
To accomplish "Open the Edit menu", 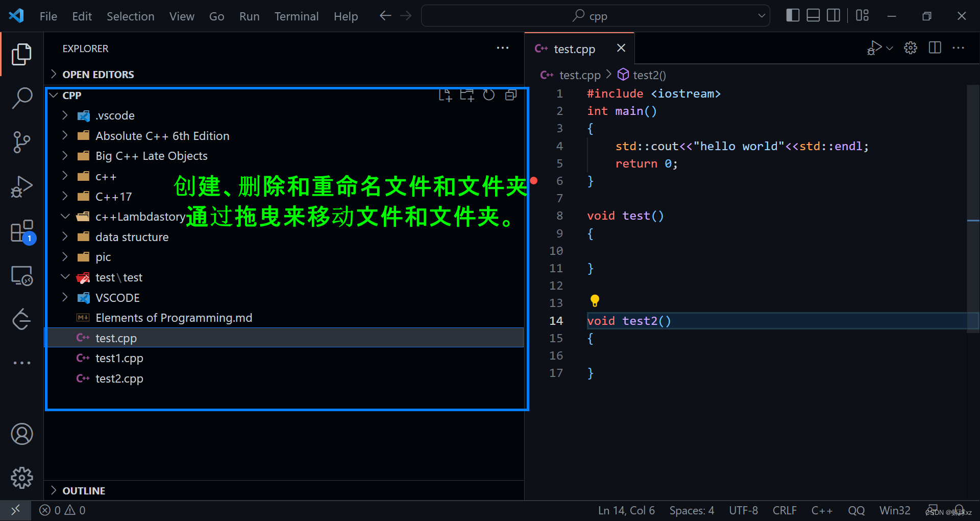I will click(x=82, y=16).
